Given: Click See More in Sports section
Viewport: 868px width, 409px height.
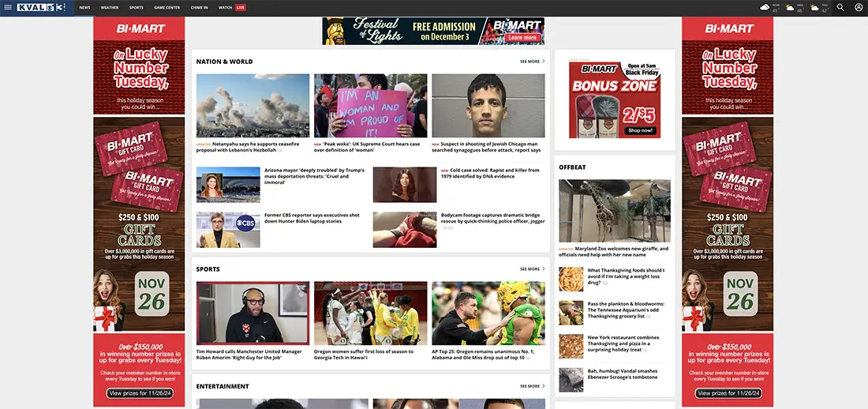Looking at the screenshot, I should pyautogui.click(x=532, y=268).
